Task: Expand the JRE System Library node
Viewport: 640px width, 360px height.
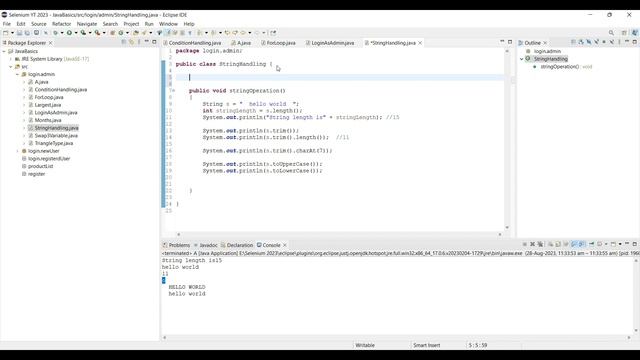Action: tap(11, 59)
